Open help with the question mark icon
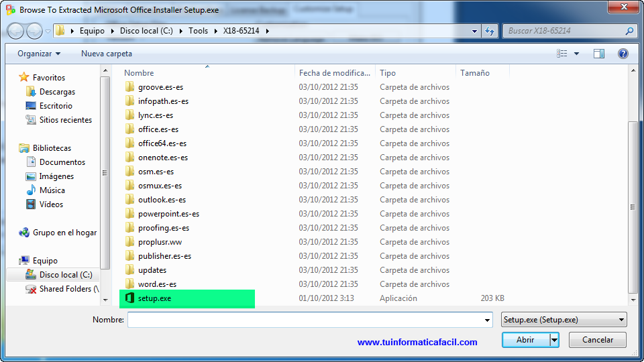Viewport: 644px width, 362px height. (623, 54)
